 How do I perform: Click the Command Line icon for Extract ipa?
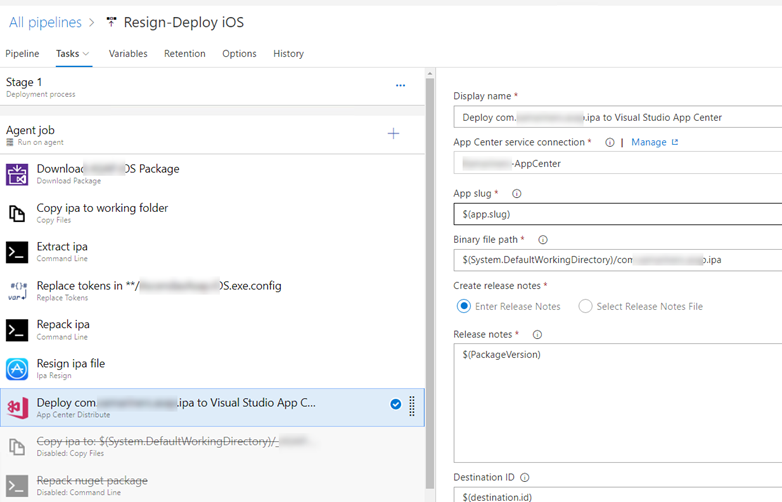17,252
